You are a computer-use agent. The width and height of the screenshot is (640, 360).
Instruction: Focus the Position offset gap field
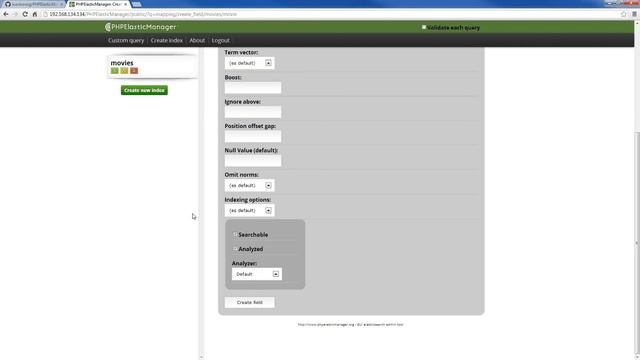point(253,136)
